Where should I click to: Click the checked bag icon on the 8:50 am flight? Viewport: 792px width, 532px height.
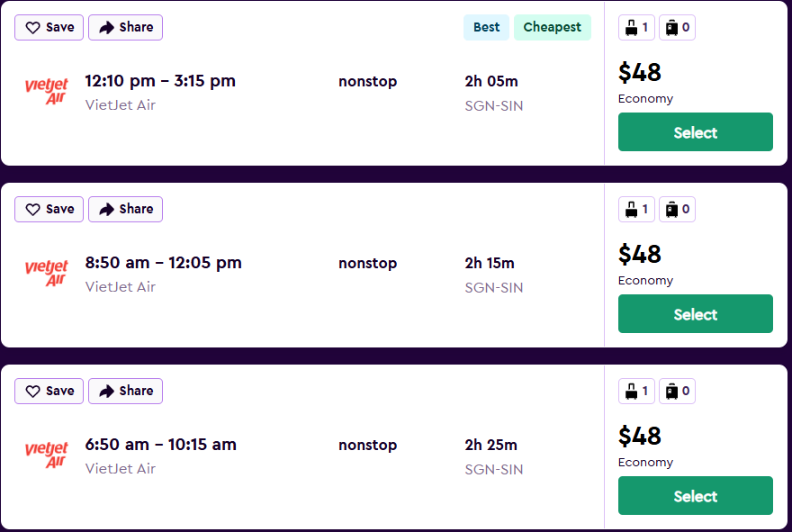[671, 210]
